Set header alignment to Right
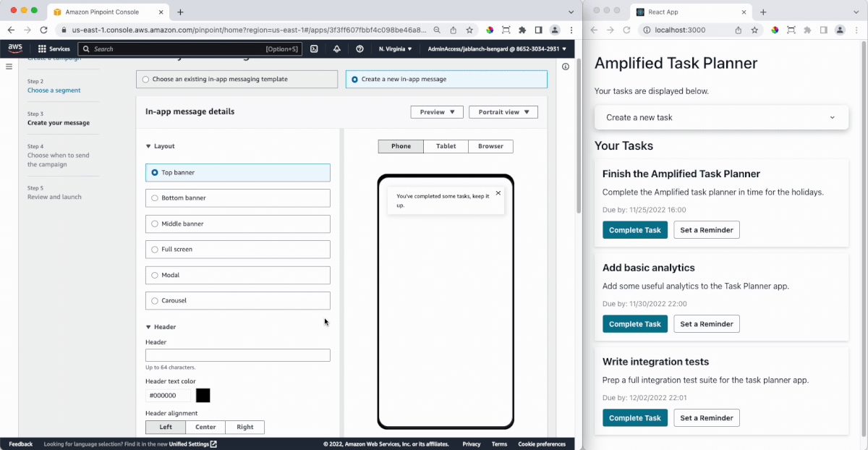Viewport: 868px width, 450px height. coord(245,427)
